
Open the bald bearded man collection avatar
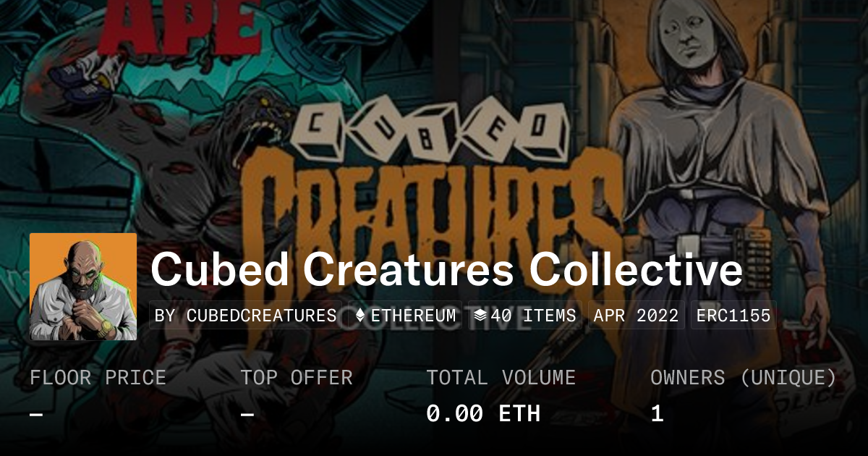tap(83, 287)
